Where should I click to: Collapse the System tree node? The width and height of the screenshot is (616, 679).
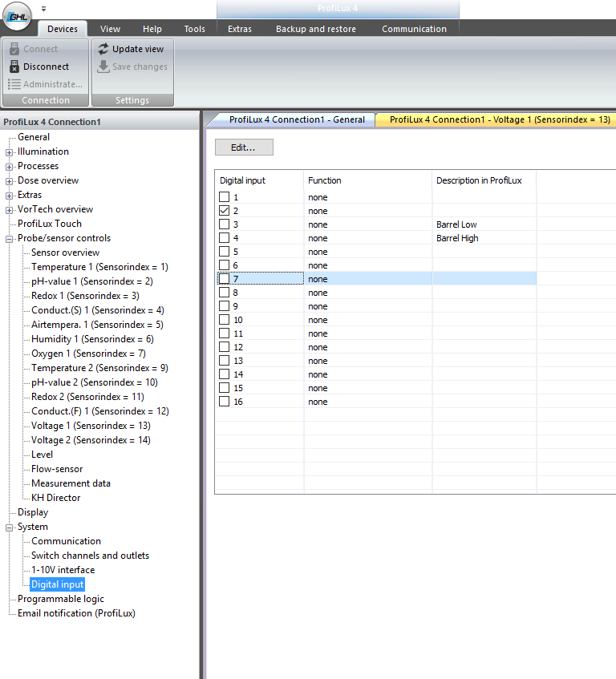tap(9, 527)
